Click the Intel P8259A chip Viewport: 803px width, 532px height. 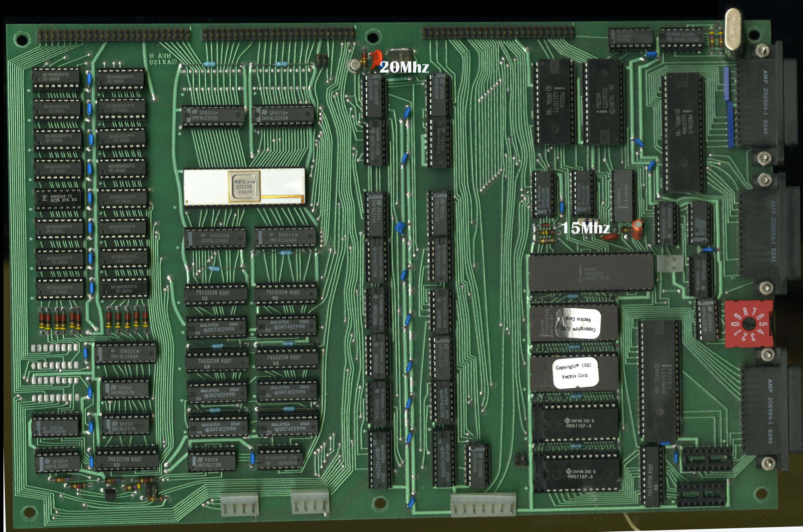point(605,101)
